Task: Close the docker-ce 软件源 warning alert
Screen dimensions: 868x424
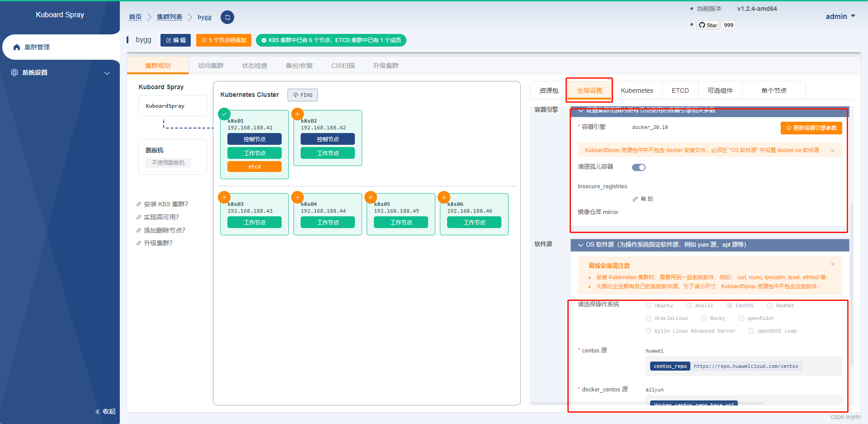Action: tap(833, 151)
